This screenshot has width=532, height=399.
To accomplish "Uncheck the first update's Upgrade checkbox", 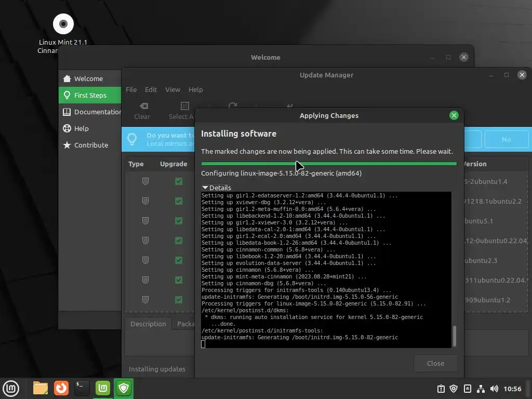I will [x=179, y=181].
